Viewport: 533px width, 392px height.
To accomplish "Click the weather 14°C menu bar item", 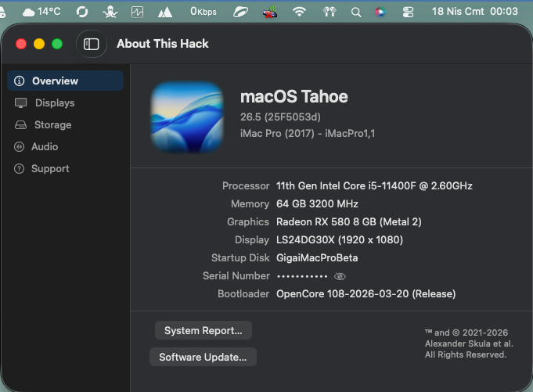I will pos(41,12).
